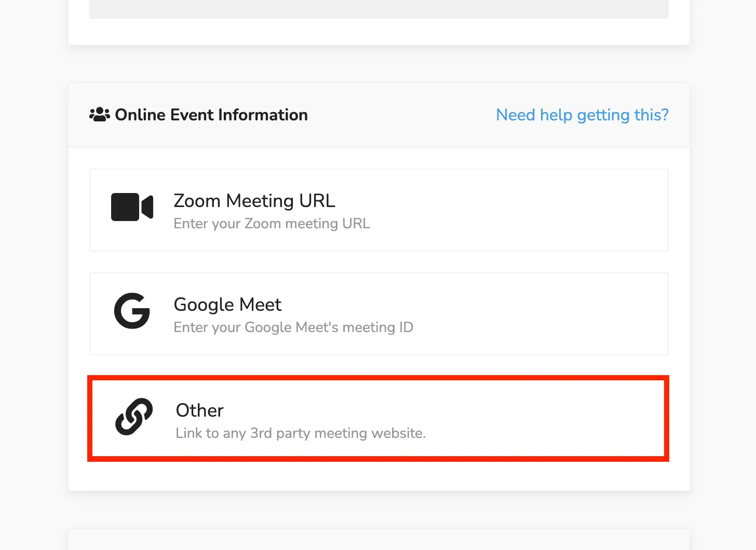Click the 'Online Event Information' heading
The width and height of the screenshot is (756, 550).
(x=211, y=115)
